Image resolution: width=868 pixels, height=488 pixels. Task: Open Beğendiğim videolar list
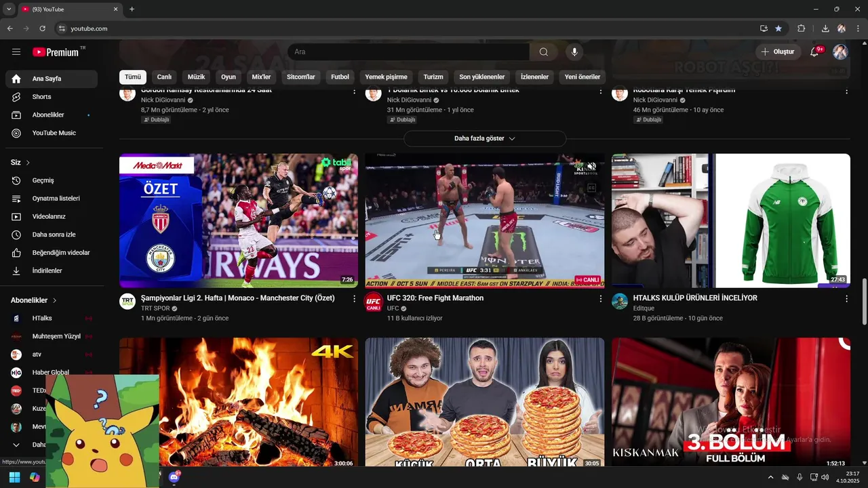[x=52, y=253]
